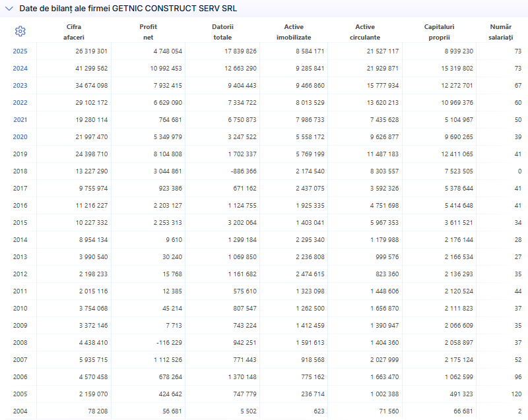Select the 2019 year row label
The height and width of the screenshot is (420, 528).
click(x=20, y=154)
